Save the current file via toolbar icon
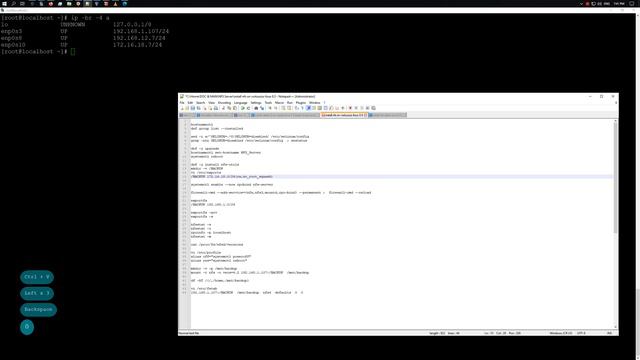Screen dimensions: 640x360 coord(193,108)
